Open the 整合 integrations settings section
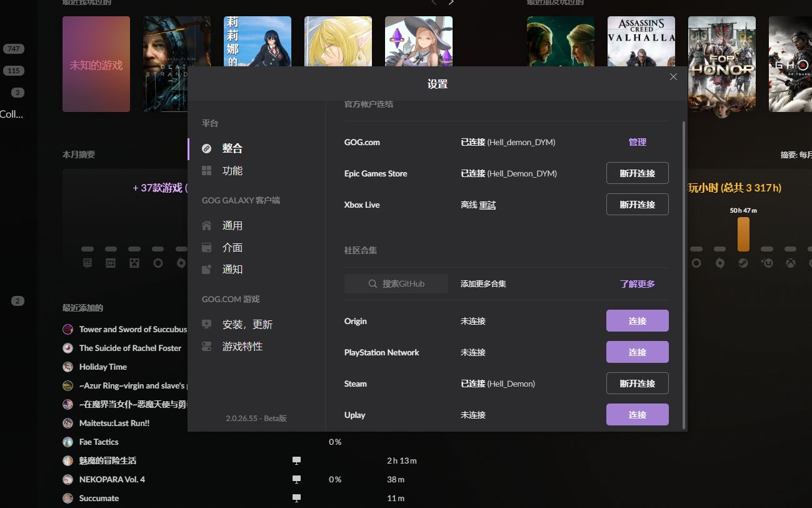The image size is (812, 508). tap(232, 148)
